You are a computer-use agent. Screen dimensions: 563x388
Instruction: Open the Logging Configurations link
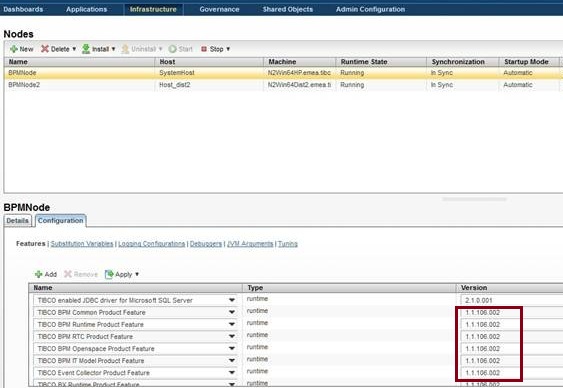click(152, 244)
